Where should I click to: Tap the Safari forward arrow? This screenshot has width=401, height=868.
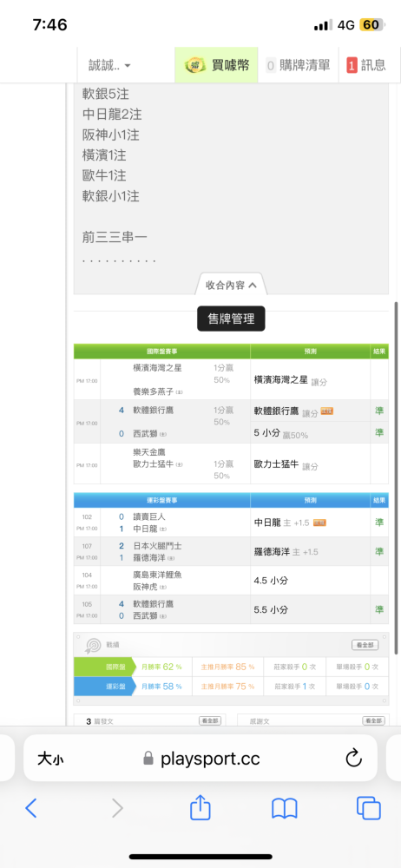[117, 808]
